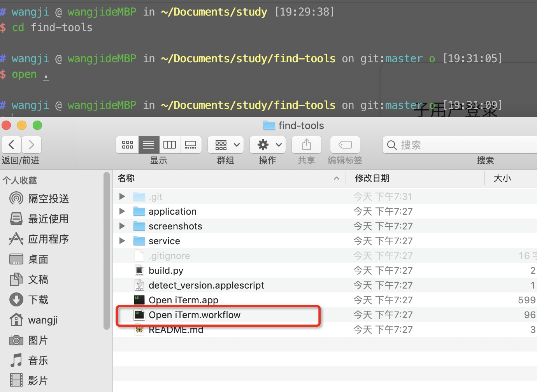Click the Favorites (个人收藏) sidebar header

(19, 180)
